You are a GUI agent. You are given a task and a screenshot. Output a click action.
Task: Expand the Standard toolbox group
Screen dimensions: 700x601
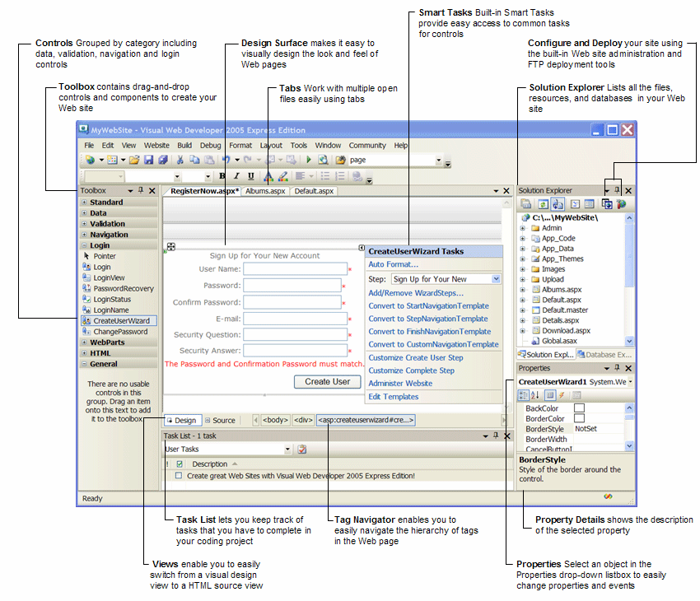[84, 203]
